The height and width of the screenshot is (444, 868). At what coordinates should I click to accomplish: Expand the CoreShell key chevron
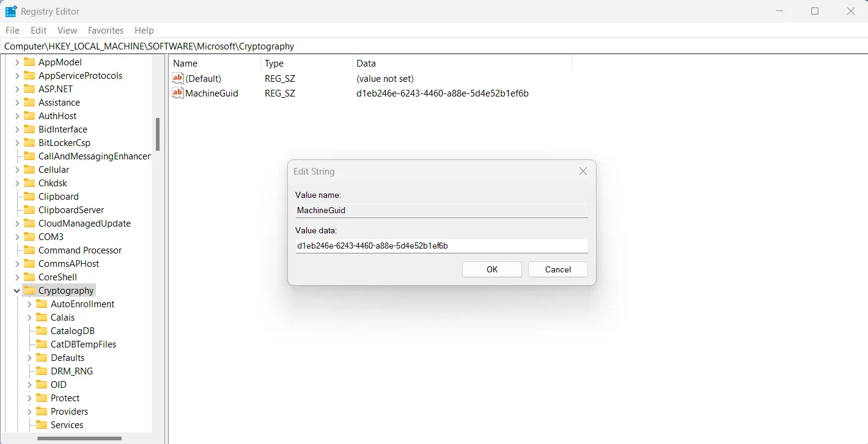17,277
